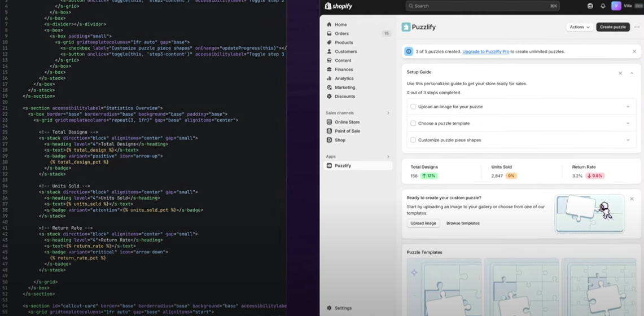Image resolution: width=644 pixels, height=316 pixels.
Task: Click the first puzzle template thumbnail
Action: [x=444, y=287]
